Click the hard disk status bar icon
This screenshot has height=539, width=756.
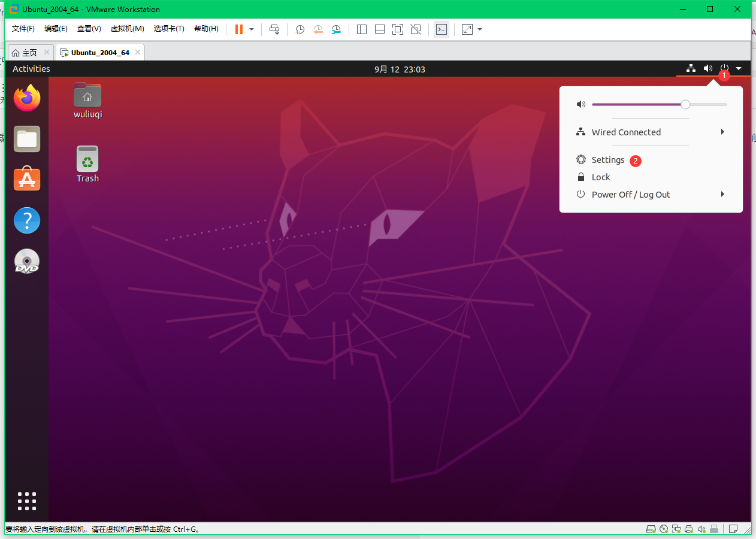651,529
